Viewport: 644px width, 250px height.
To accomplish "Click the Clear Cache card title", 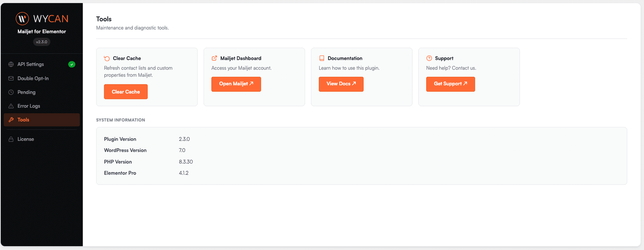I will click(127, 58).
